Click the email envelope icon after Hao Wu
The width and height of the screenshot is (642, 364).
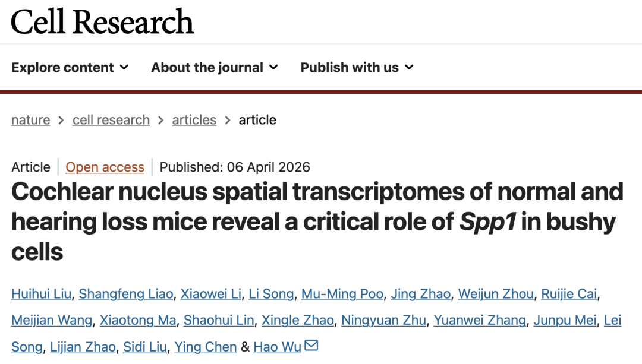[311, 346]
